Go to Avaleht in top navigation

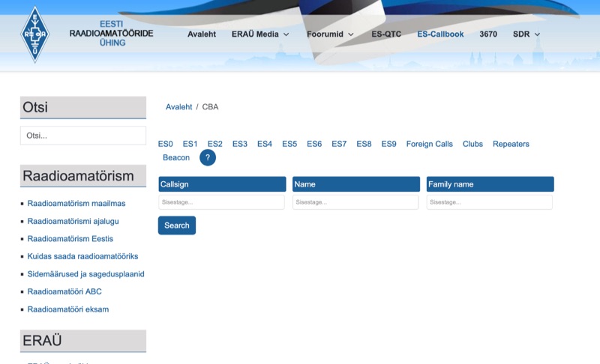(202, 34)
